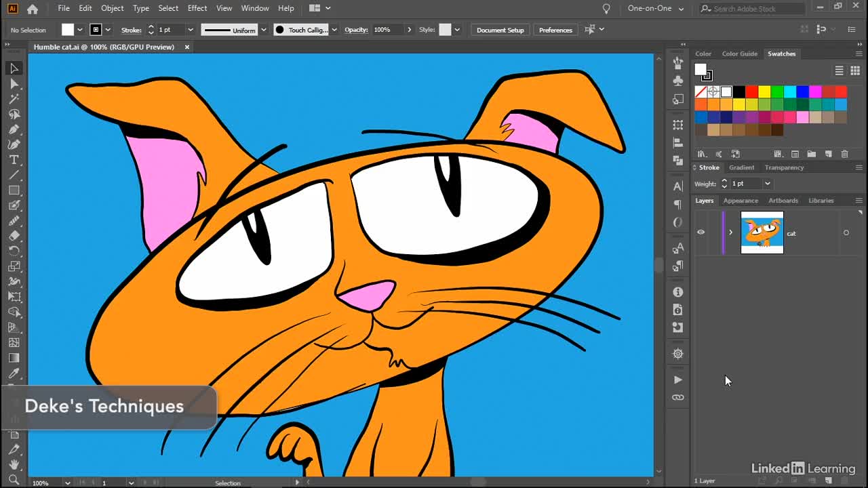Open the Paragraph panel icon
The image size is (868, 488).
pyautogui.click(x=678, y=205)
